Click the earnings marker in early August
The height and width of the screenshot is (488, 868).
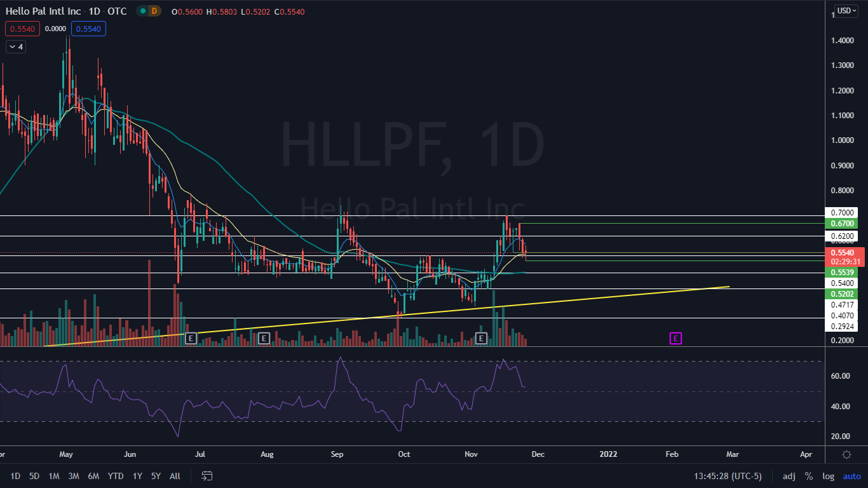[264, 338]
